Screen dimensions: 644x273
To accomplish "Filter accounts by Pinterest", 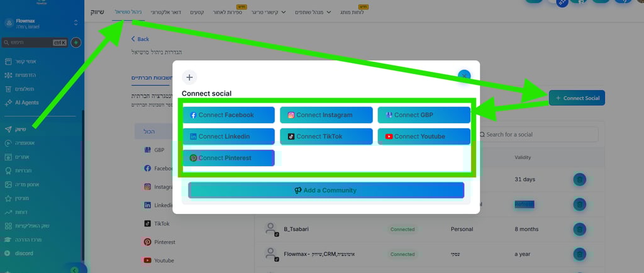I will click(159, 242).
